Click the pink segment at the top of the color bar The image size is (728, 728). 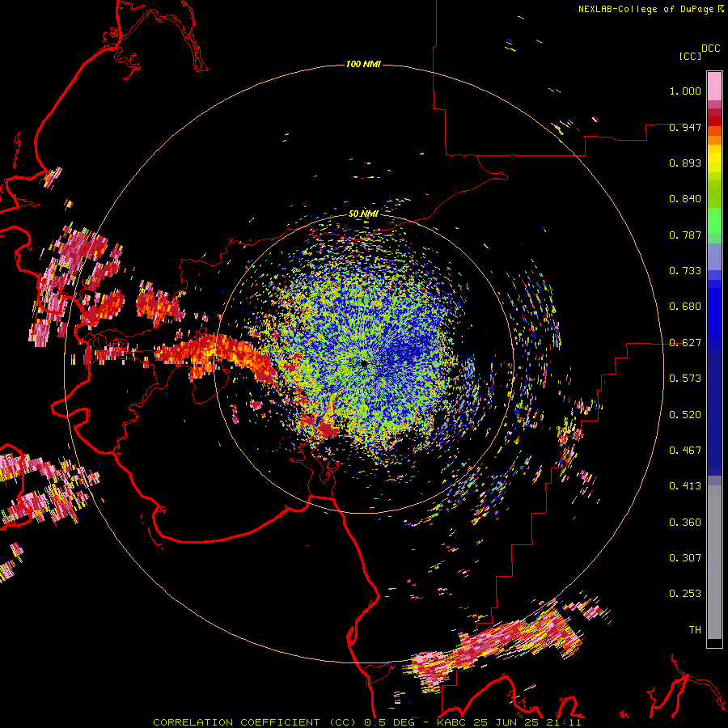point(714,86)
